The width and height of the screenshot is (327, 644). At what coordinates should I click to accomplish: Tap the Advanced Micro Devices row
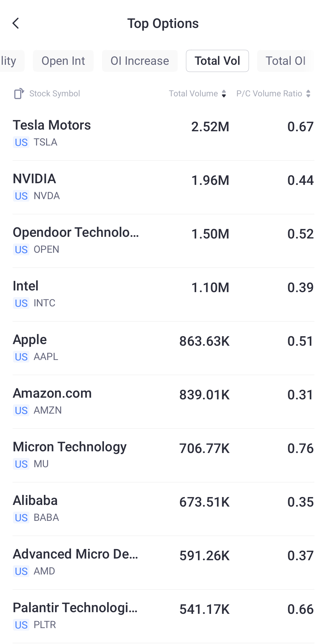163,562
